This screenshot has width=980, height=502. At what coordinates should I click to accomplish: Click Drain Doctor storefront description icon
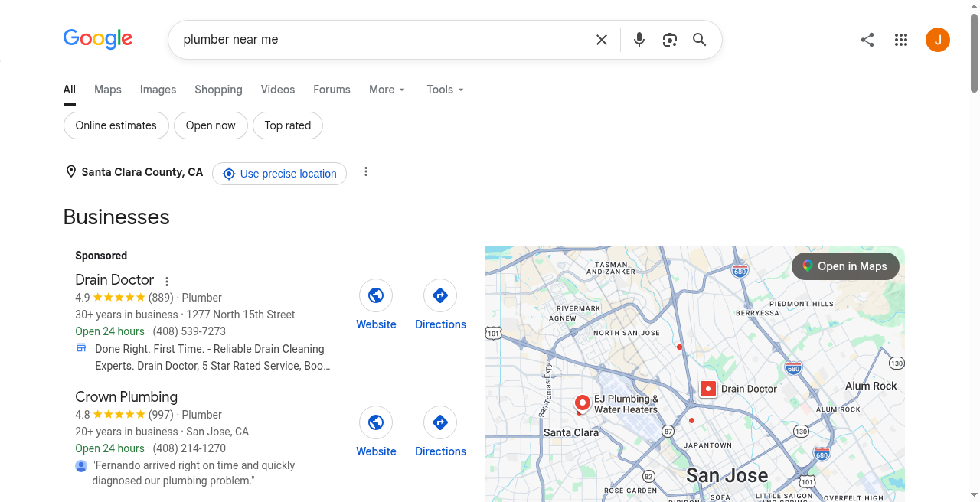pos(81,348)
